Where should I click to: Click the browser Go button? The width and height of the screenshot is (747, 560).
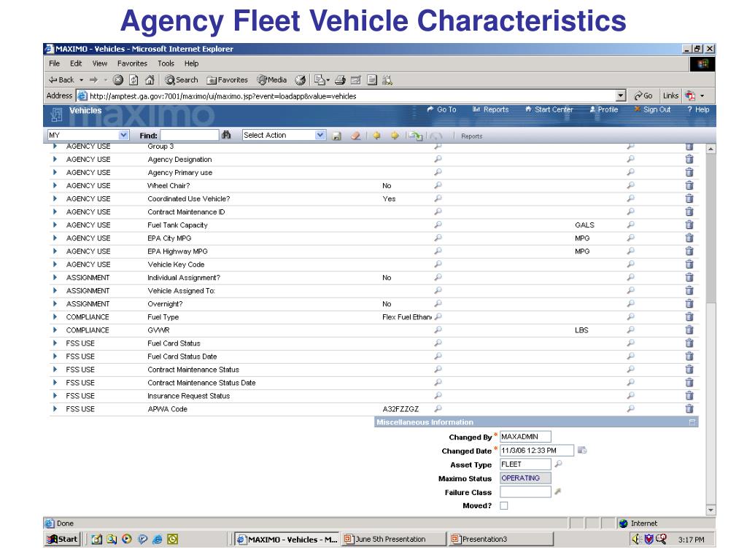(x=643, y=96)
